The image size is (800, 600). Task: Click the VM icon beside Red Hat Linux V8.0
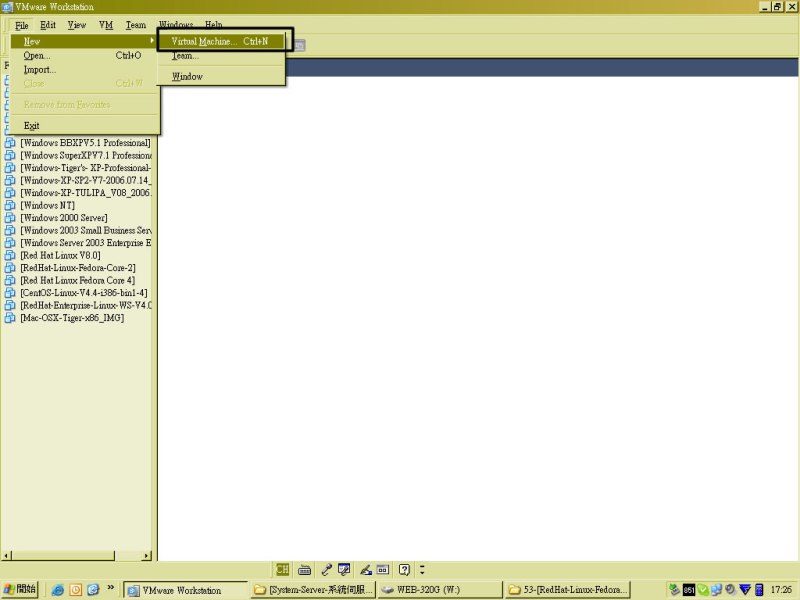pyautogui.click(x=10, y=255)
